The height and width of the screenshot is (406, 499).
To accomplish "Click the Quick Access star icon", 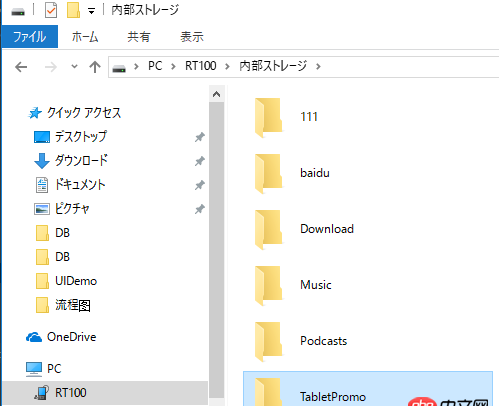I will click(x=35, y=113).
